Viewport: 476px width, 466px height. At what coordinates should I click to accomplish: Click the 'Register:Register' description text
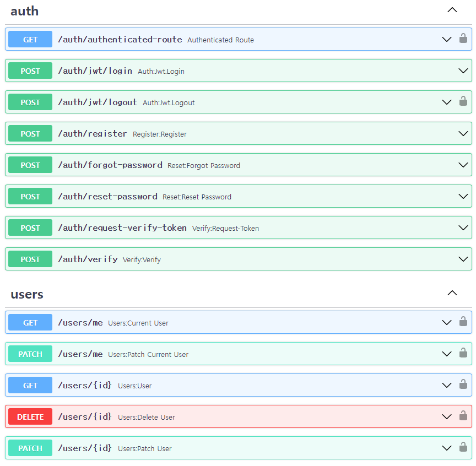159,134
